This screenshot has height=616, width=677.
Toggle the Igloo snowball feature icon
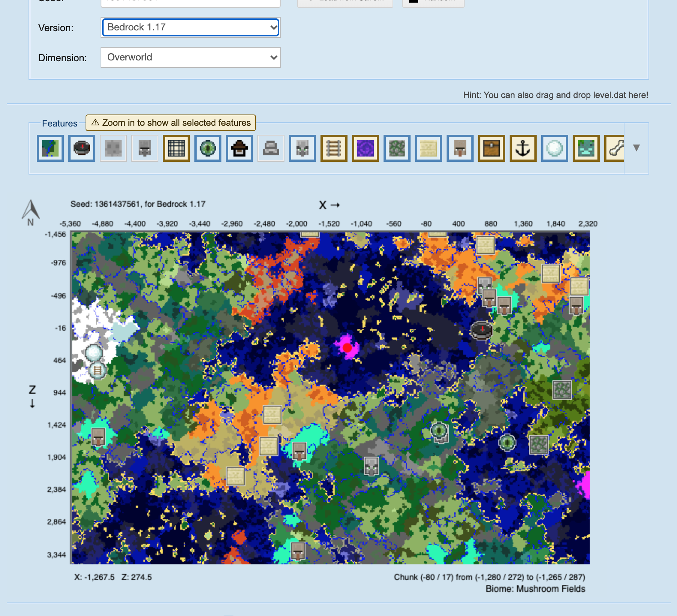[x=555, y=148]
